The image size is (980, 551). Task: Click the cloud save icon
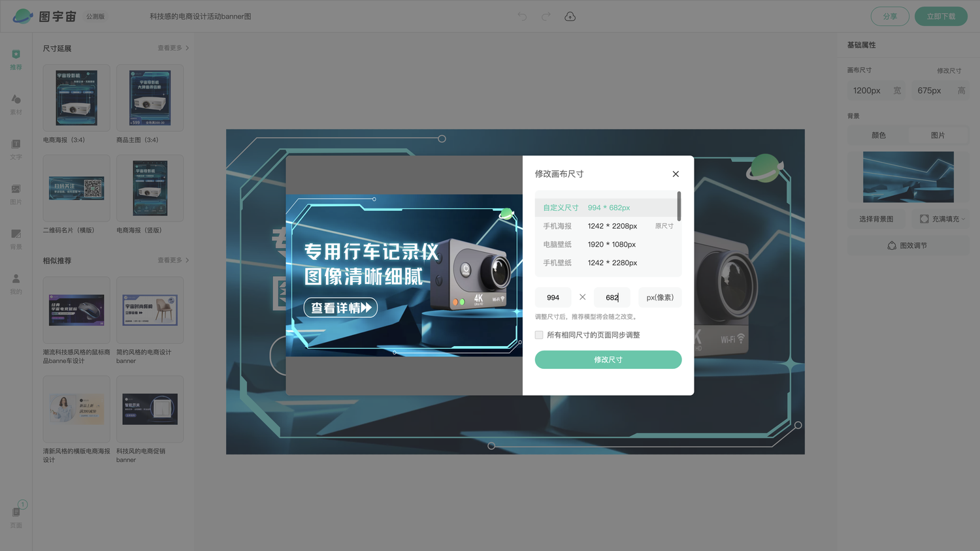(570, 16)
